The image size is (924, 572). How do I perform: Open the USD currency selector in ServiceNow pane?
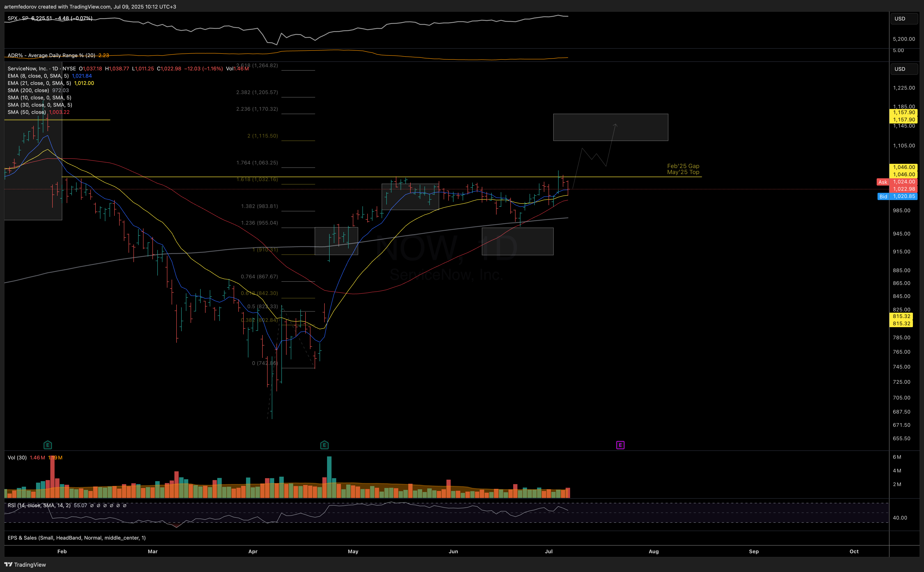tap(904, 69)
